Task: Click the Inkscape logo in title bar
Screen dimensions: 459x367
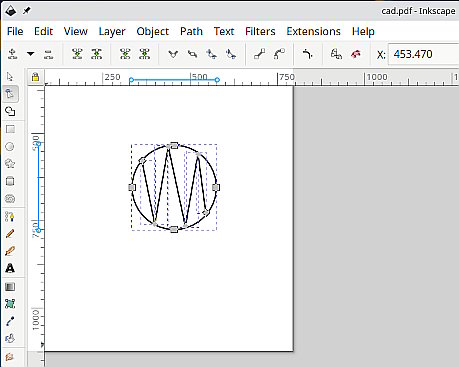Action: (10, 11)
